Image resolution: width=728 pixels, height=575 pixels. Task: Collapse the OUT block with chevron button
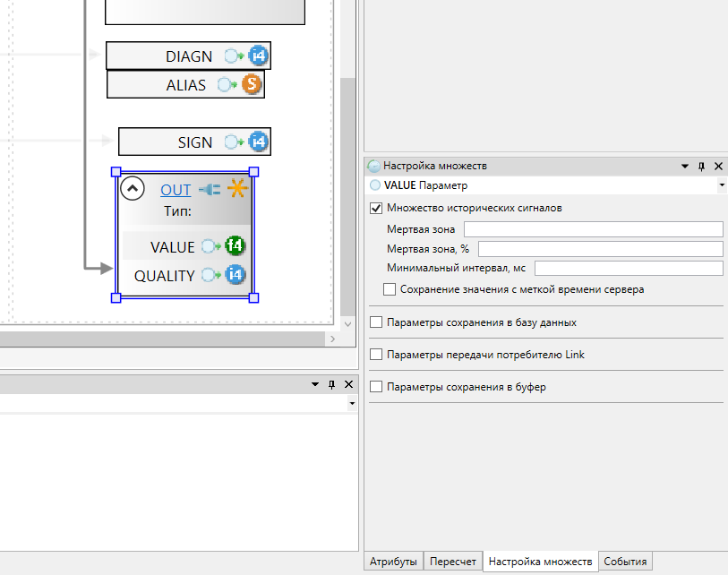(x=133, y=189)
